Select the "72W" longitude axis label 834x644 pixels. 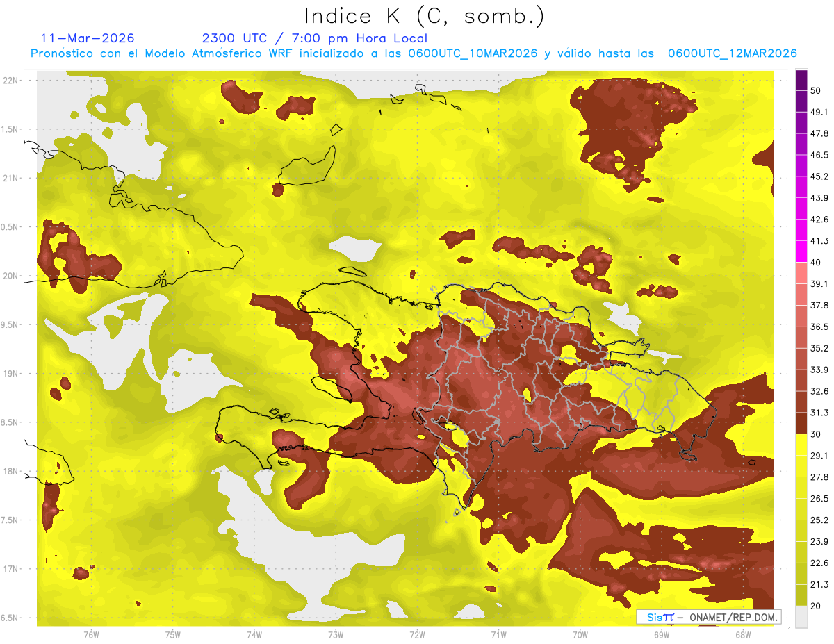tap(417, 635)
